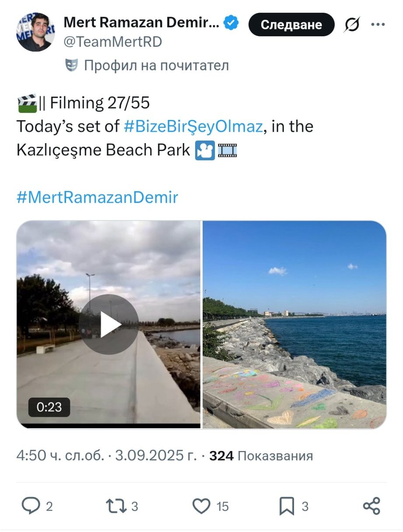Image resolution: width=403 pixels, height=532 pixels.
Task: Like the post with heart icon
Action: pos(202,506)
